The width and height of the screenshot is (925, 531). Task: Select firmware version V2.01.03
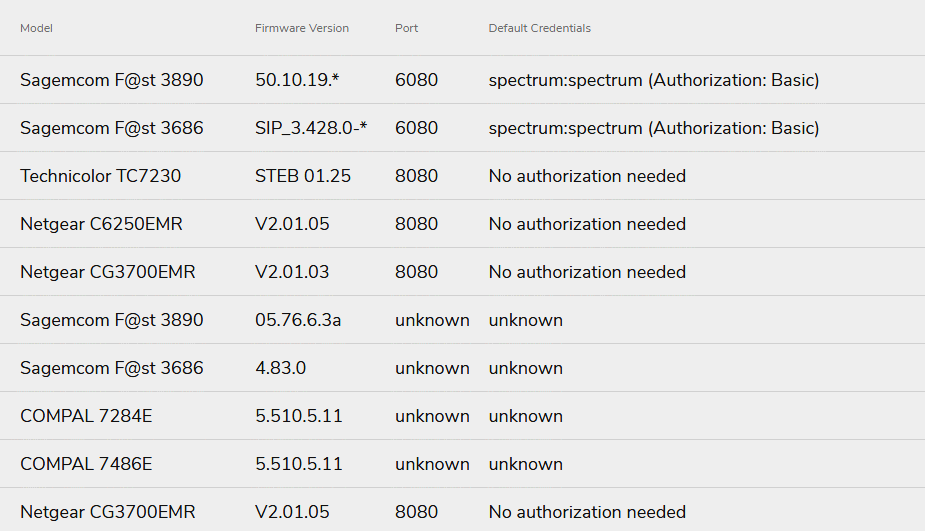[292, 272]
